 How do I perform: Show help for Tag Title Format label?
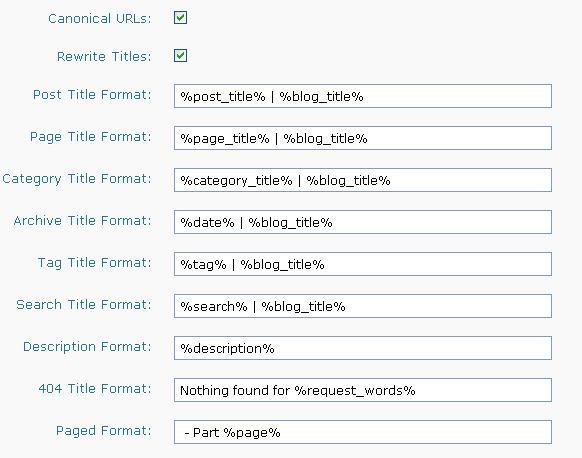[x=95, y=263]
